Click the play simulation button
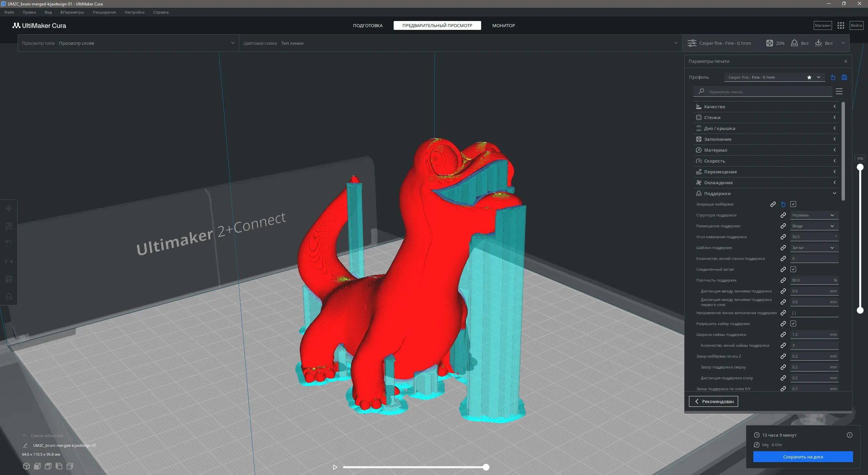The image size is (868, 475). 335,467
